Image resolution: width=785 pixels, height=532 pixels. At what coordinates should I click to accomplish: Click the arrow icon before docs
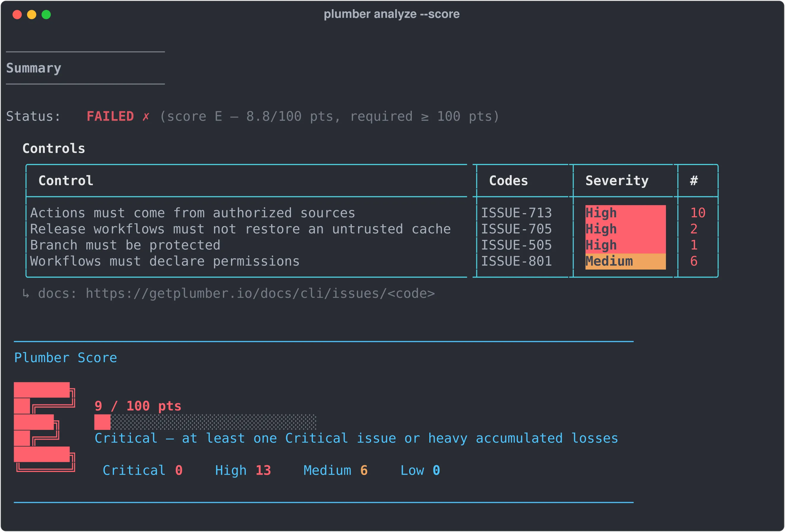click(26, 294)
